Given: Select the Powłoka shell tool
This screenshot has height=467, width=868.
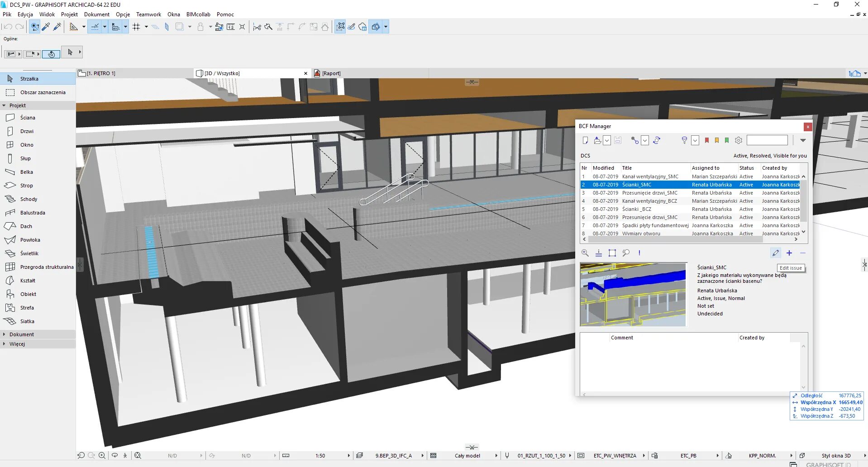Looking at the screenshot, I should [38, 240].
